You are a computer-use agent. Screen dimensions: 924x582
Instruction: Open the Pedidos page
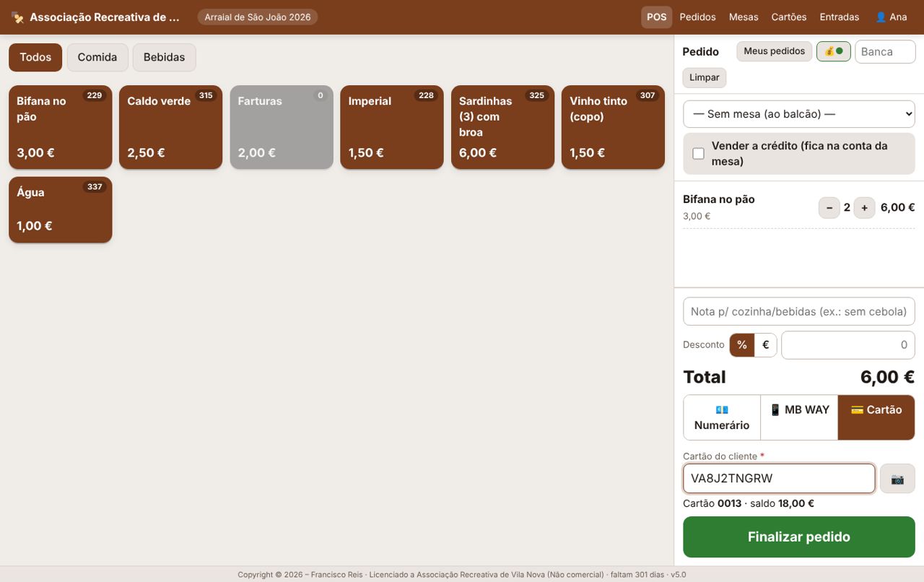[x=697, y=17]
